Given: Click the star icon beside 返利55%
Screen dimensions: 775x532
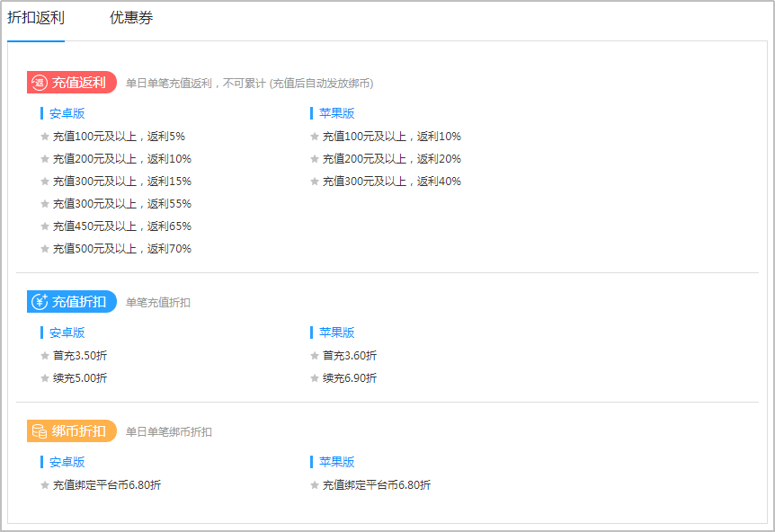Looking at the screenshot, I should (44, 204).
